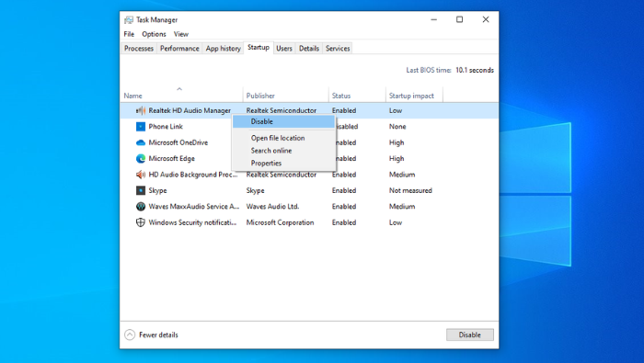Select the HD Audio Background Proc... row name
This screenshot has width=644, height=363.
pyautogui.click(x=193, y=175)
